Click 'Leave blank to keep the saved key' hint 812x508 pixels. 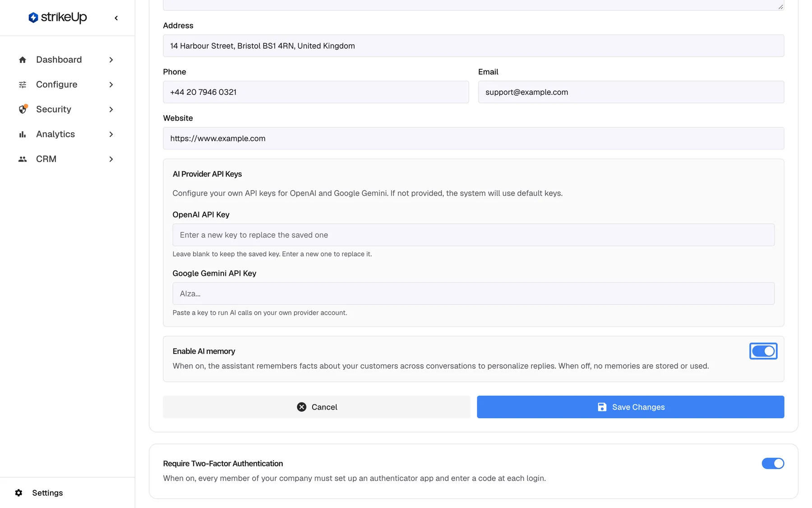click(x=272, y=254)
